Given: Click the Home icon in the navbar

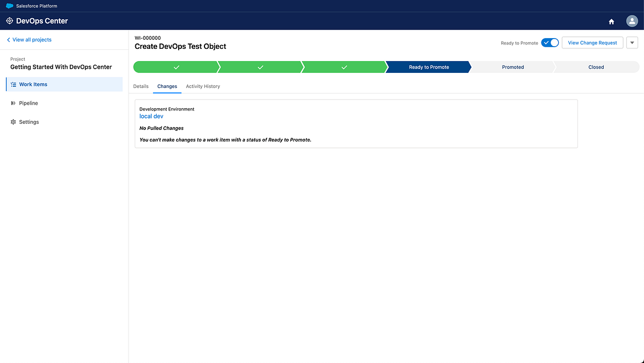Looking at the screenshot, I should [x=611, y=21].
